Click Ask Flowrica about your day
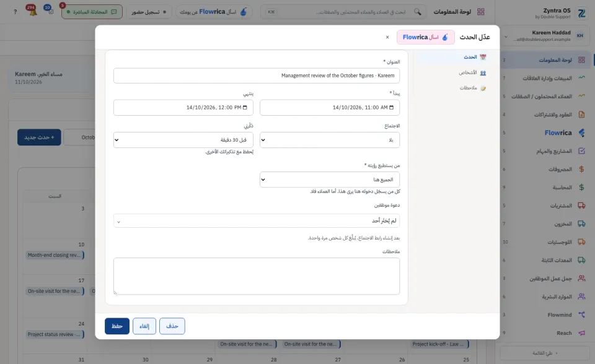The image size is (595, 364). click(x=214, y=12)
